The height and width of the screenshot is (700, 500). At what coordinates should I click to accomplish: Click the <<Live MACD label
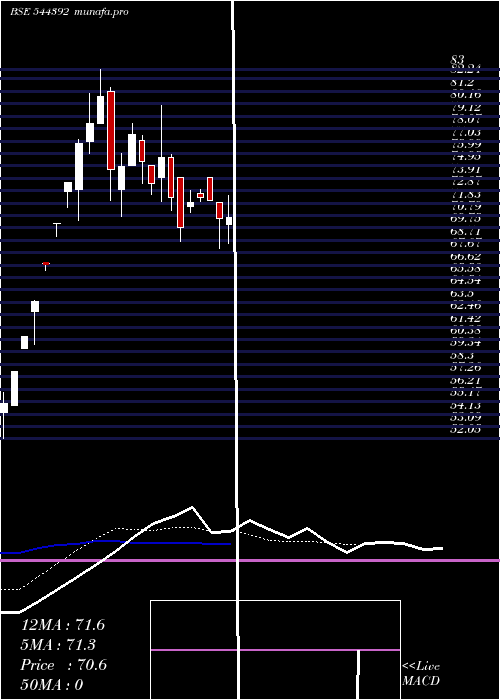tap(421, 673)
